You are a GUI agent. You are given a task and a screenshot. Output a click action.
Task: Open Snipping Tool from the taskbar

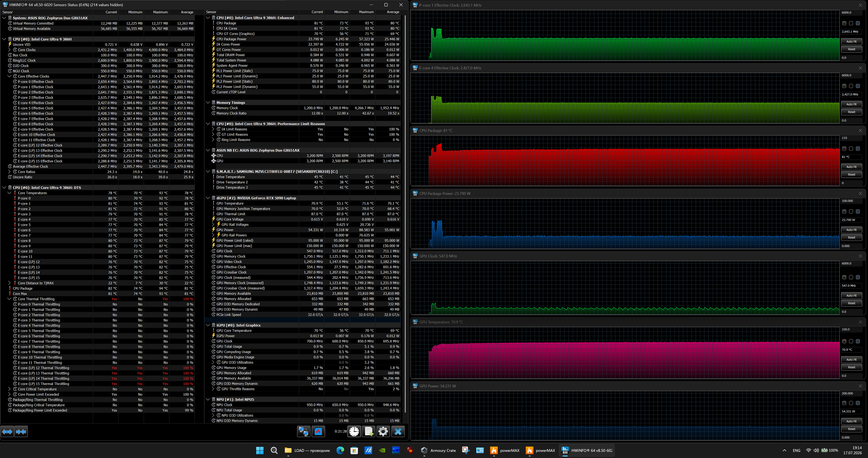tap(466, 450)
